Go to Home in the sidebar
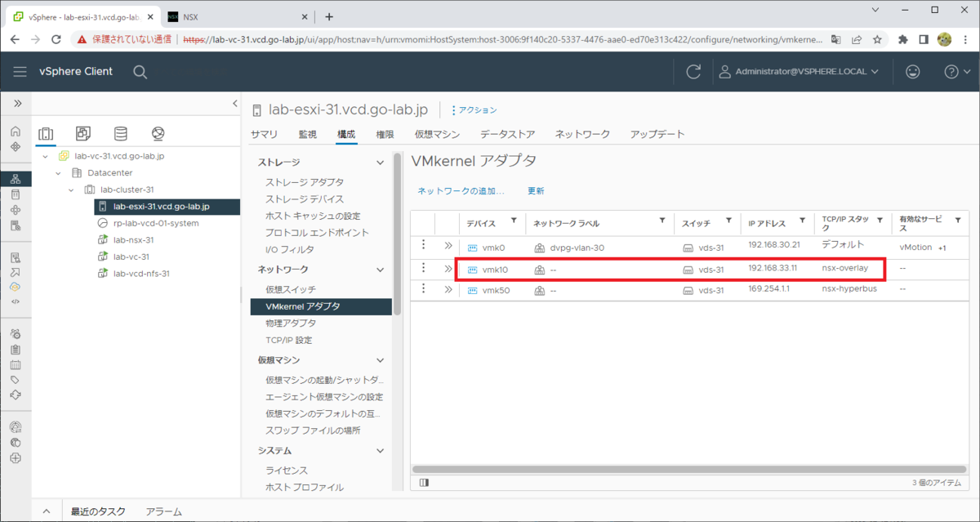This screenshot has height=522, width=980. [16, 132]
